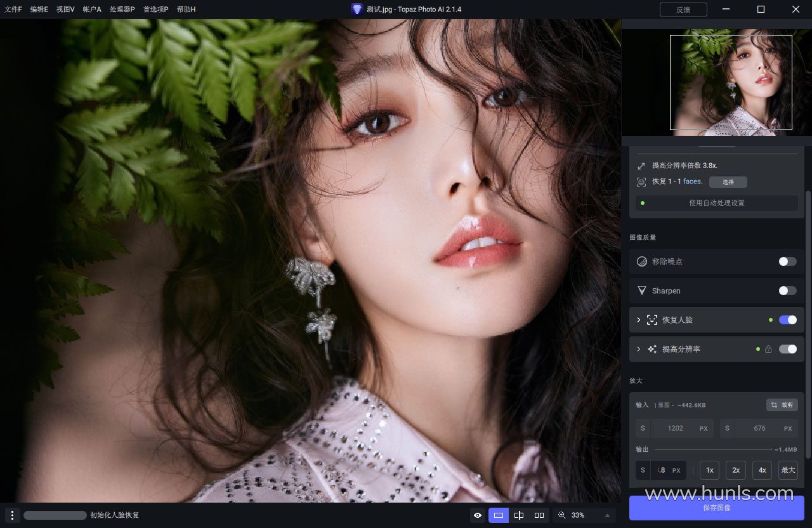Click the Sharpen triangle icon

pyautogui.click(x=642, y=291)
